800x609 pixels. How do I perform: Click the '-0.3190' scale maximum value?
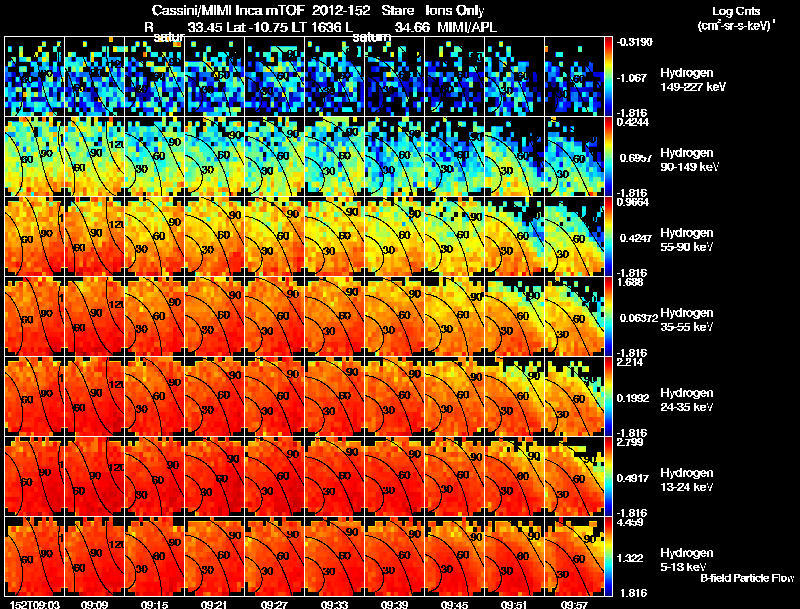click(634, 42)
